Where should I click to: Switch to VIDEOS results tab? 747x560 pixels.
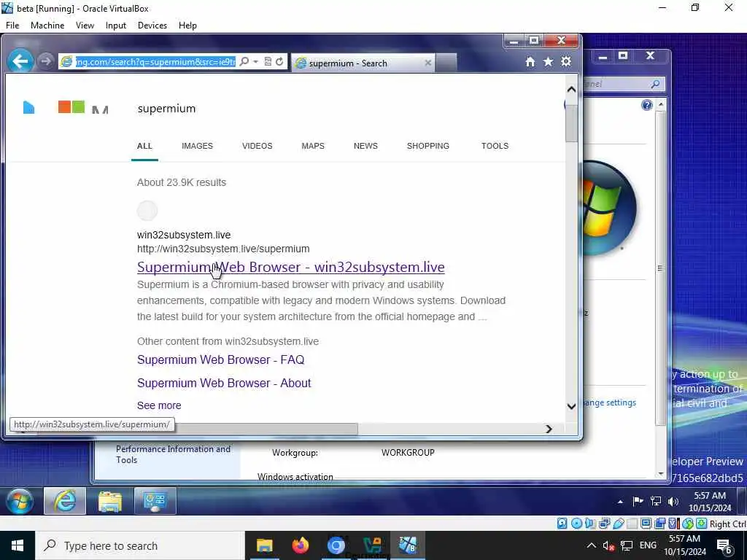[x=258, y=146]
